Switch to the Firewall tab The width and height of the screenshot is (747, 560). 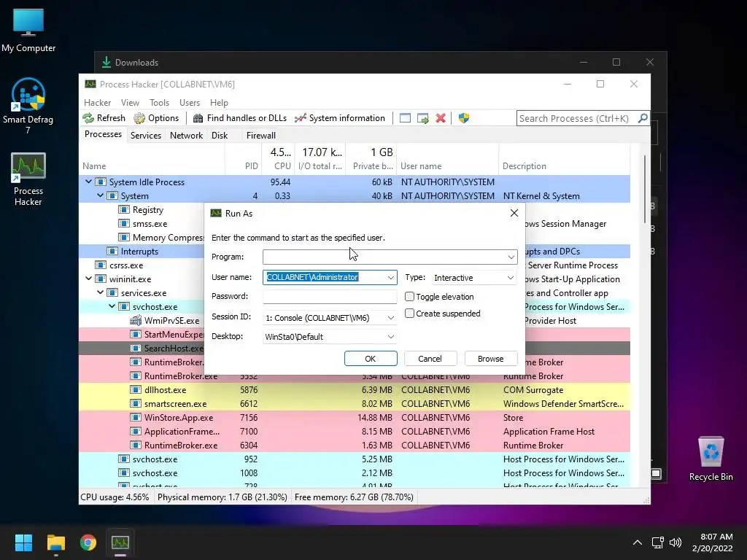[260, 135]
